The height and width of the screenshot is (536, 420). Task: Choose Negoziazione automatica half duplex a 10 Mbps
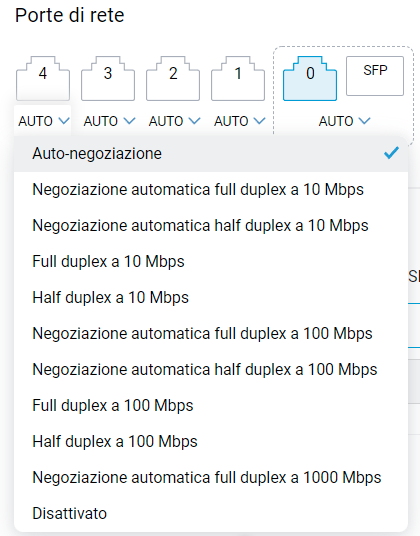click(x=211, y=226)
